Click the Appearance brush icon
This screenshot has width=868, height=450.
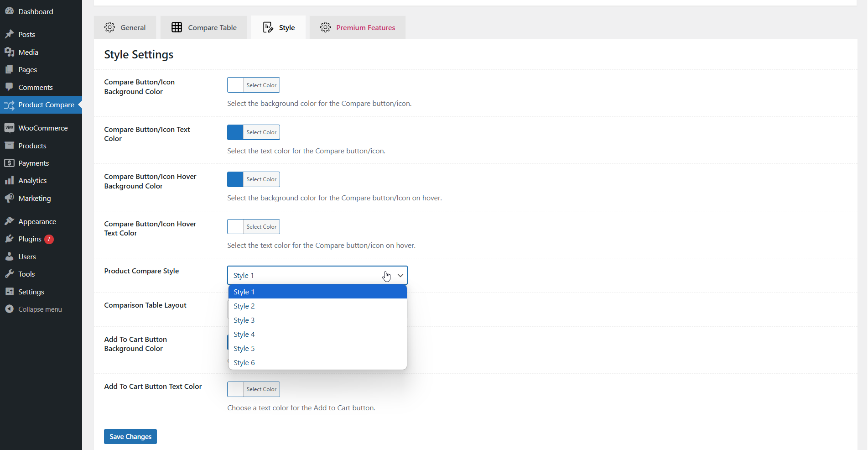click(x=9, y=221)
